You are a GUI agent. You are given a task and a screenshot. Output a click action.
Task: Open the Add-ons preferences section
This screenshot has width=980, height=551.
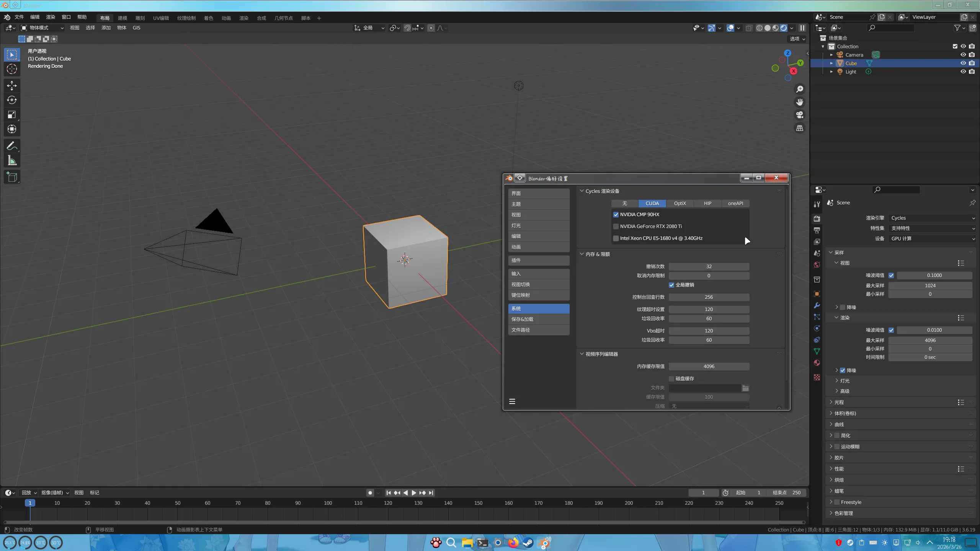pyautogui.click(x=539, y=260)
